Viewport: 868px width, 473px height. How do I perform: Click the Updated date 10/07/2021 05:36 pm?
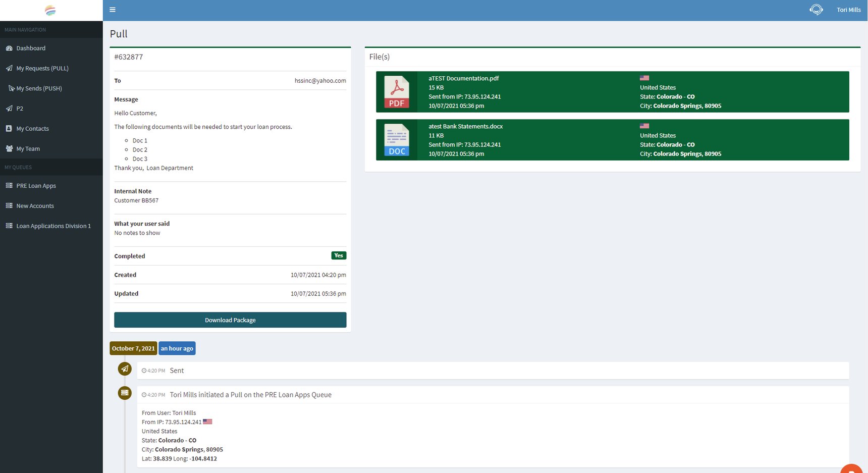tap(318, 294)
